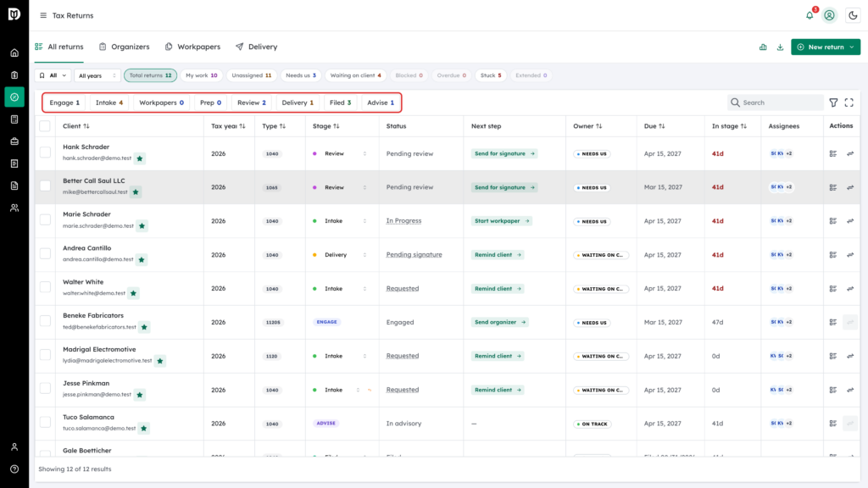
Task: Check the Walter White row checkbox
Action: pos(45,287)
